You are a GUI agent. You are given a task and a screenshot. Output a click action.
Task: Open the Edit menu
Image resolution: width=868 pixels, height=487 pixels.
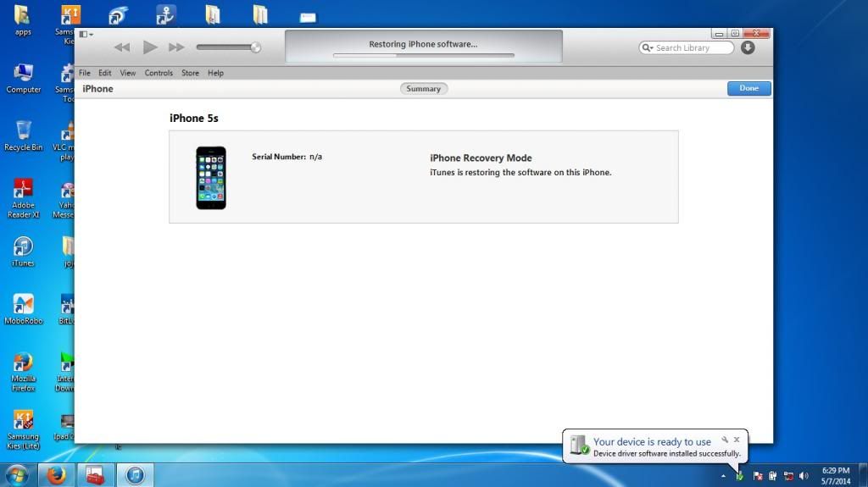(104, 73)
